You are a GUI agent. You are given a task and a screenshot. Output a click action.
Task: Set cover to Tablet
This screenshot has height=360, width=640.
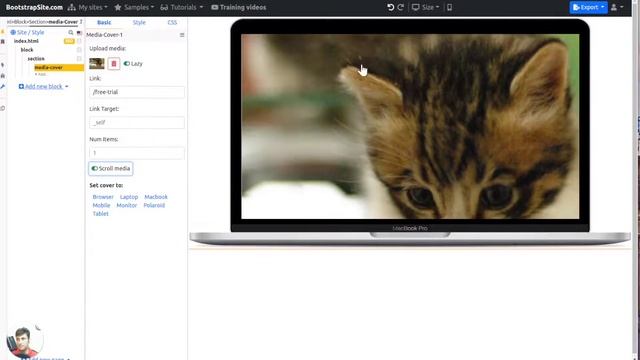(100, 214)
